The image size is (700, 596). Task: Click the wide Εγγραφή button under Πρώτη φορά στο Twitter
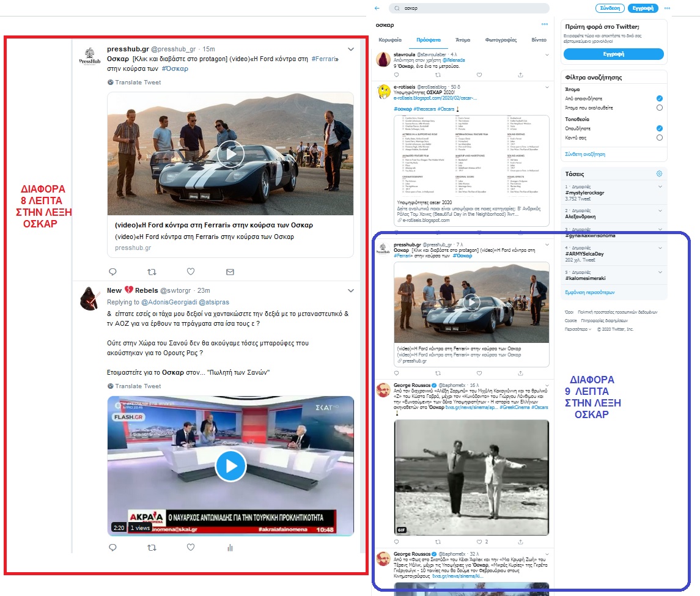click(613, 54)
